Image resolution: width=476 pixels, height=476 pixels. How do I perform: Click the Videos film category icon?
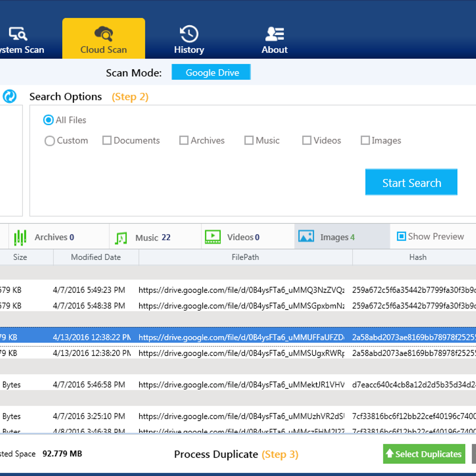pyautogui.click(x=213, y=237)
